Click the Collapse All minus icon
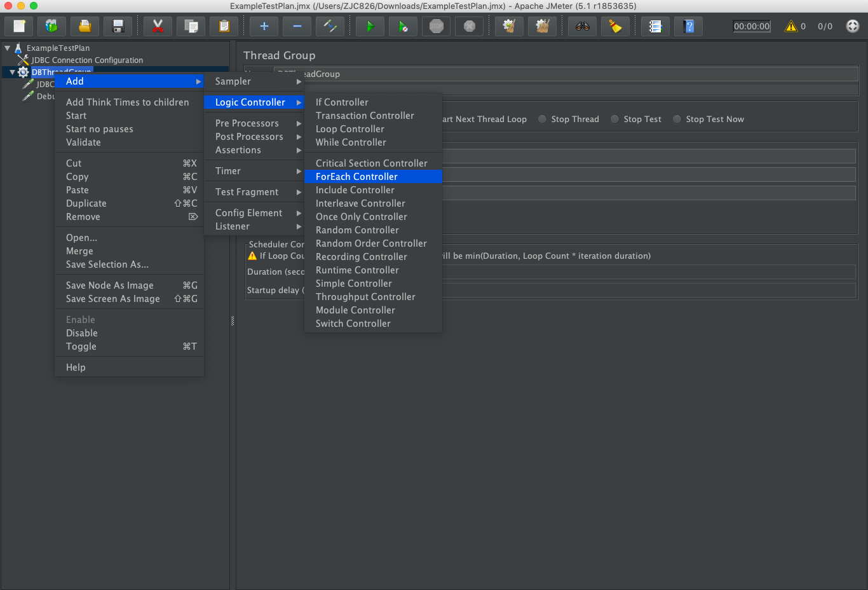 pyautogui.click(x=297, y=26)
